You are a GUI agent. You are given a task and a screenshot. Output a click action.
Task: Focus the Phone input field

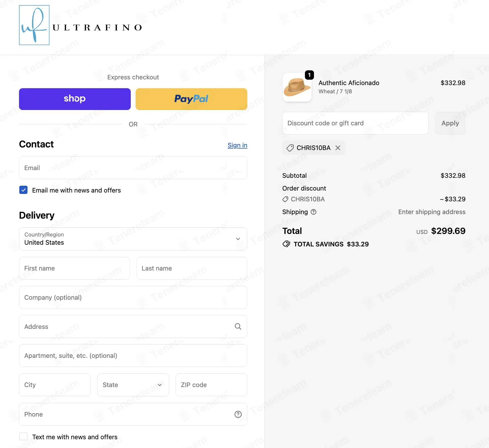tap(133, 414)
